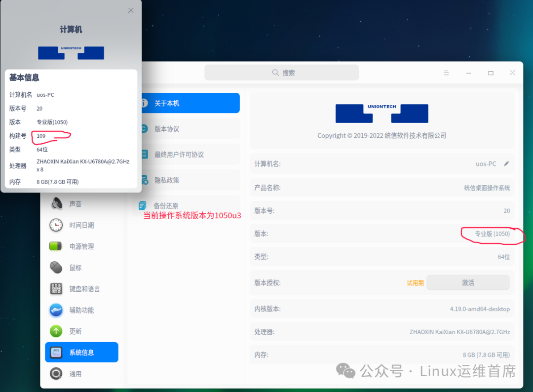
Task: Click the Edition License (版本协议) icon
Action: click(x=145, y=129)
